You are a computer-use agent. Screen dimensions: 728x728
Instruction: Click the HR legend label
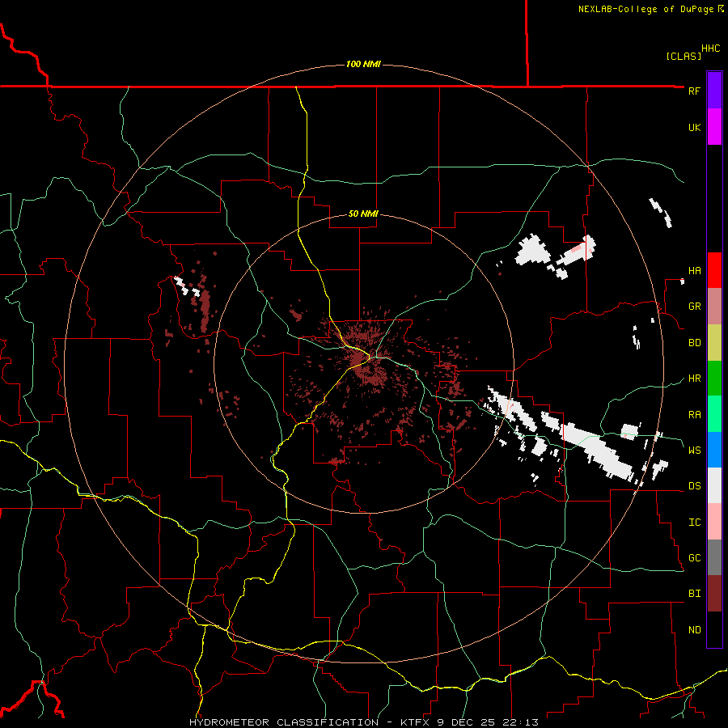click(694, 379)
